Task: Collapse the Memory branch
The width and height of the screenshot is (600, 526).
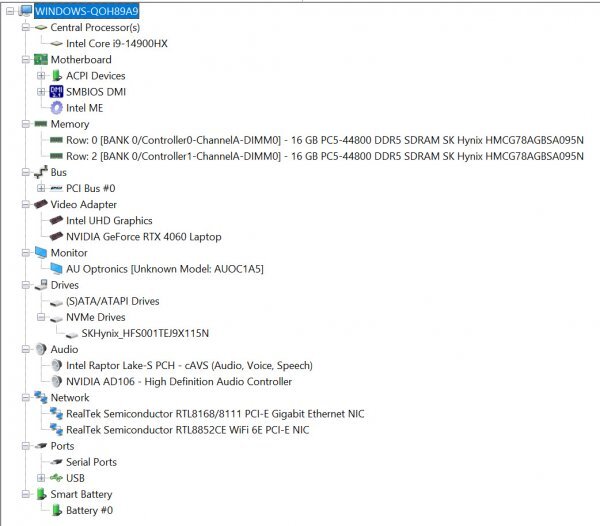Action: click(x=26, y=124)
